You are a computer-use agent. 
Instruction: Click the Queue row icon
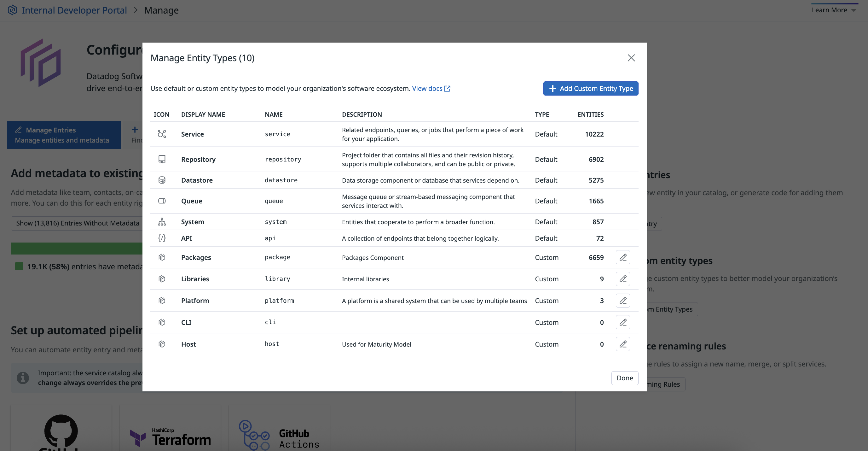point(162,201)
